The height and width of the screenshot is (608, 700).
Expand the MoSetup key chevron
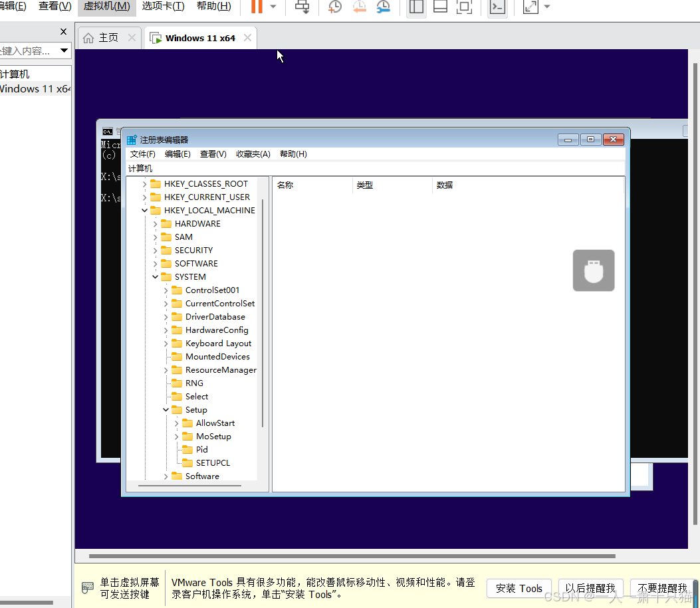[x=176, y=437]
